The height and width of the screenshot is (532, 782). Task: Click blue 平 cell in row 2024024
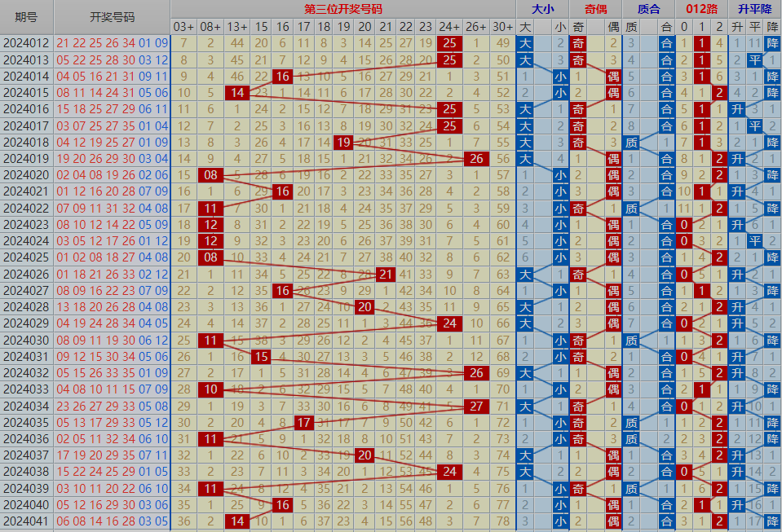755,241
